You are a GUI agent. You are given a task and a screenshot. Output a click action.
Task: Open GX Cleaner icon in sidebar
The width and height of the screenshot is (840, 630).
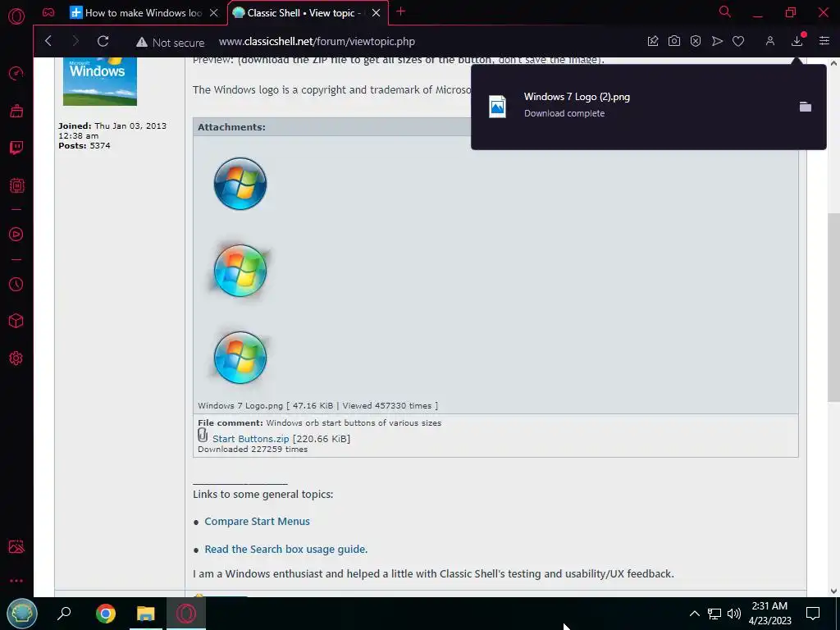[x=16, y=111]
